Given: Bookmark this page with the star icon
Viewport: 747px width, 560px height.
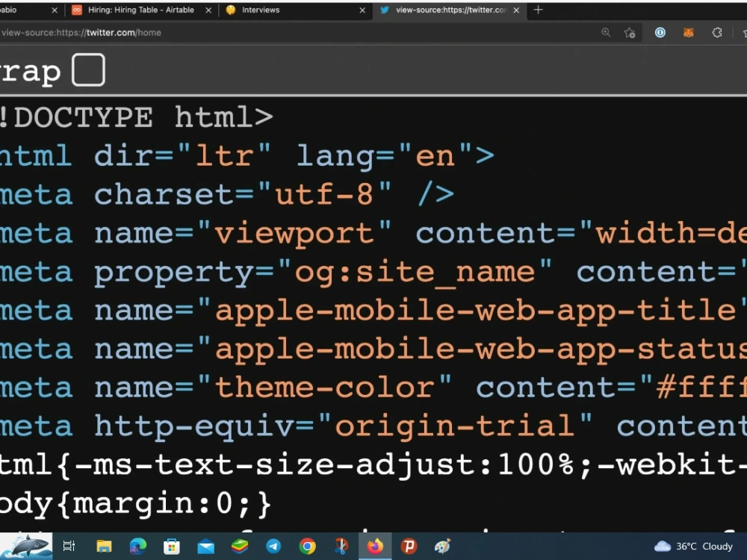Looking at the screenshot, I should pyautogui.click(x=630, y=33).
